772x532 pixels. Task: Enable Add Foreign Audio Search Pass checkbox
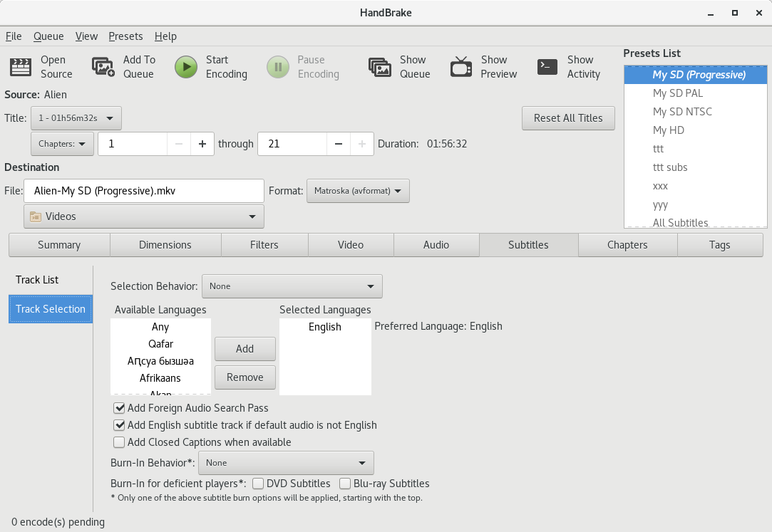coord(119,407)
